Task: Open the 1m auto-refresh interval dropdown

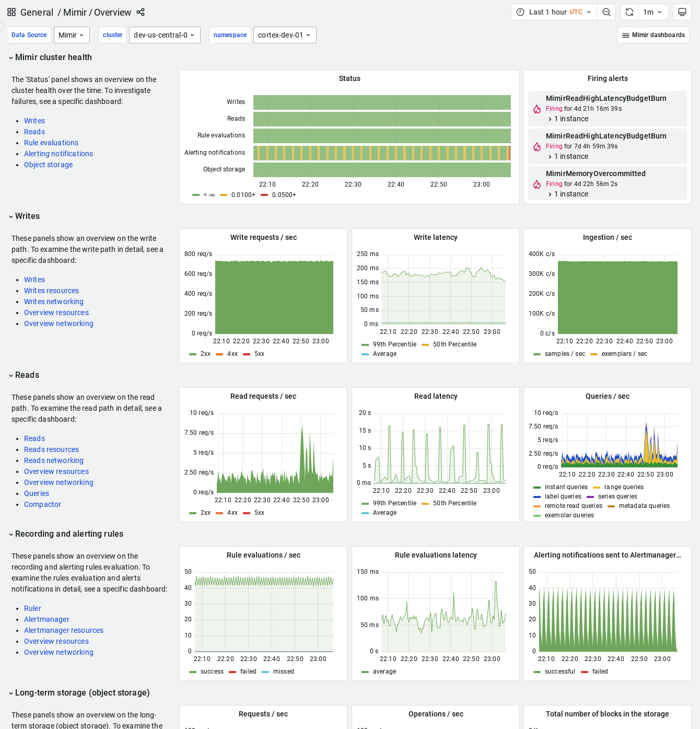Action: click(x=653, y=11)
